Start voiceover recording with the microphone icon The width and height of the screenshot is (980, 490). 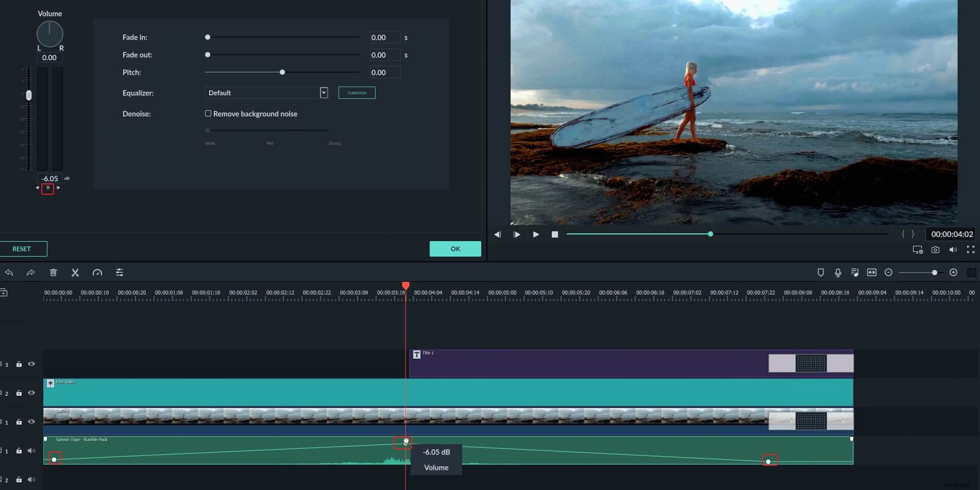838,273
